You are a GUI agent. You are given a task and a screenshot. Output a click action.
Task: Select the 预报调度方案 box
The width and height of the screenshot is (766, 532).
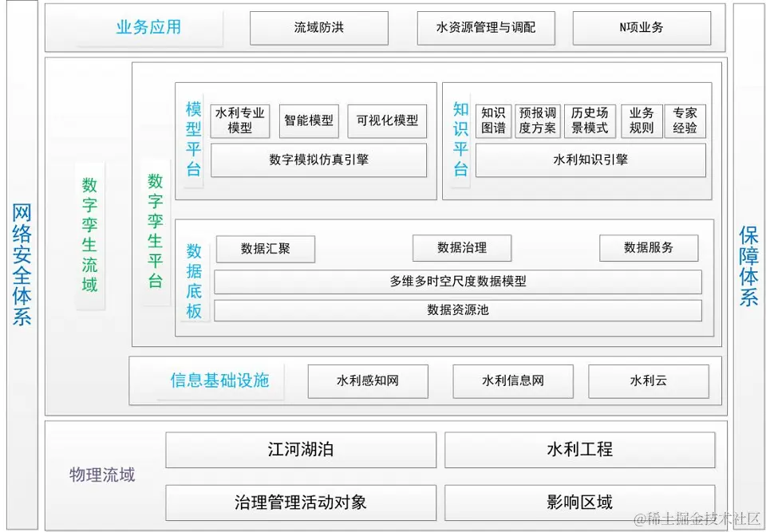click(x=538, y=120)
